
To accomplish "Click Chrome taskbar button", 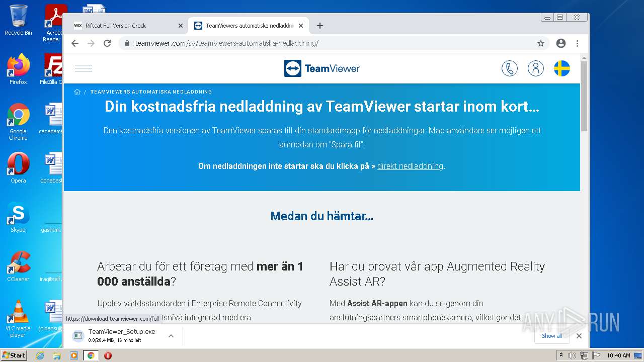I will (91, 355).
